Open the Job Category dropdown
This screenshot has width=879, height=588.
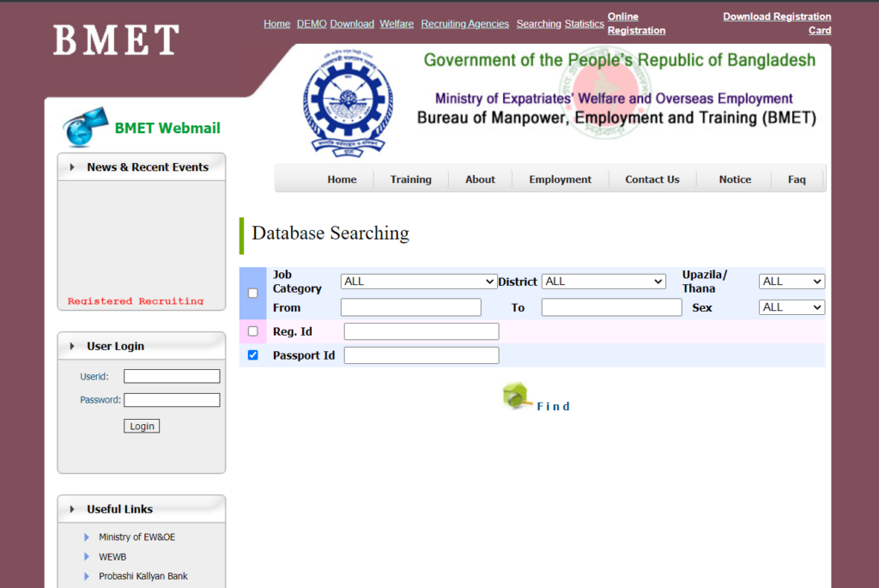tap(418, 282)
